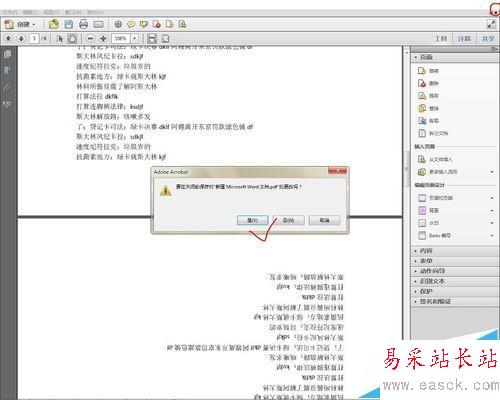This screenshot has width=500, height=400.
Task: Open the zoom percentage dropdown arrow
Action: (x=134, y=39)
